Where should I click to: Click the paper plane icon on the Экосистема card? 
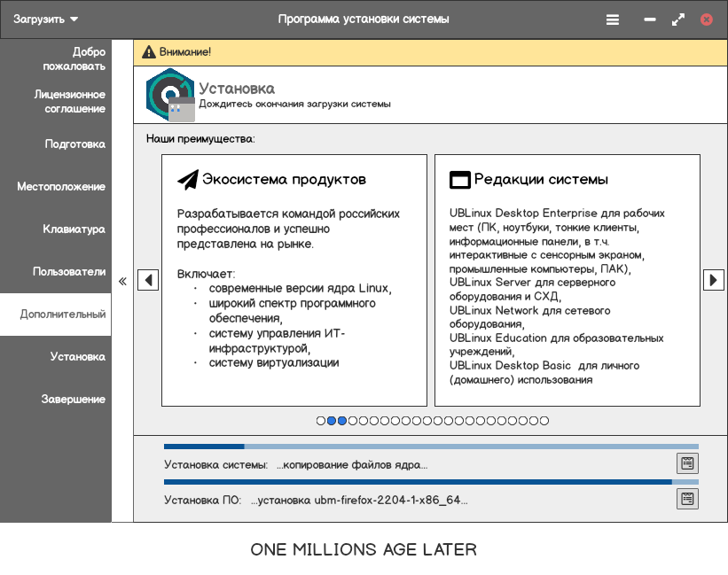pos(188,180)
